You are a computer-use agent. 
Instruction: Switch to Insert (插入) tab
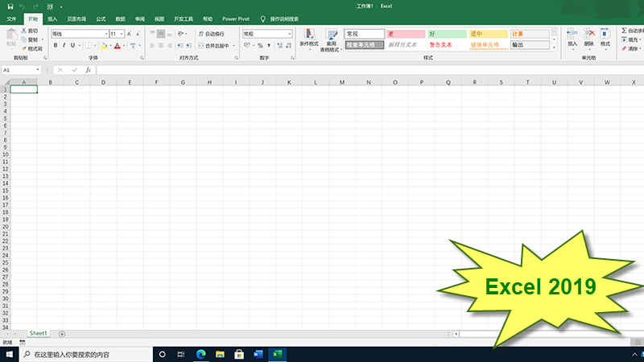click(52, 19)
